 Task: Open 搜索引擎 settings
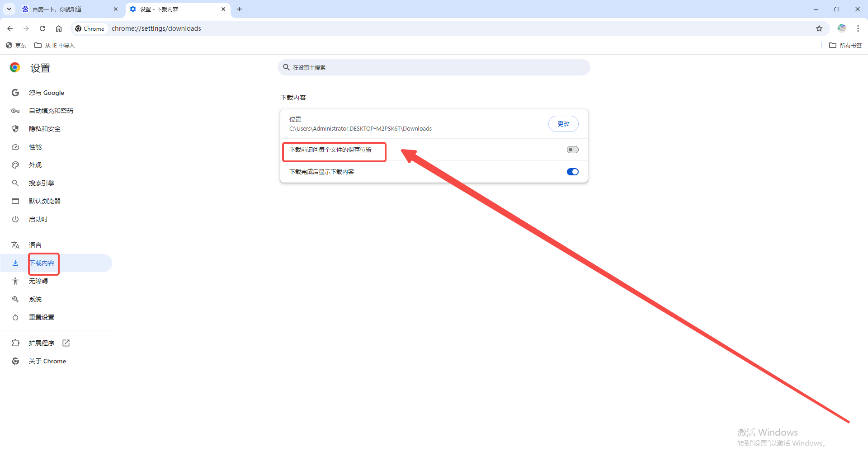[42, 183]
